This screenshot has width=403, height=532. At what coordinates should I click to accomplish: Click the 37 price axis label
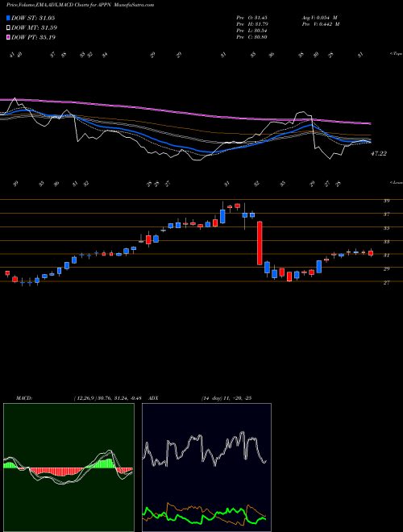pyautogui.click(x=386, y=214)
